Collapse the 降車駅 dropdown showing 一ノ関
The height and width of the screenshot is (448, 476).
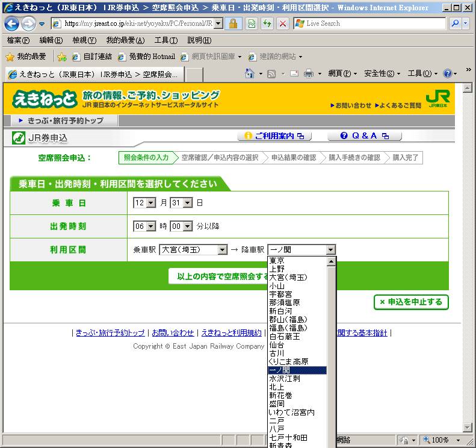tap(301, 250)
